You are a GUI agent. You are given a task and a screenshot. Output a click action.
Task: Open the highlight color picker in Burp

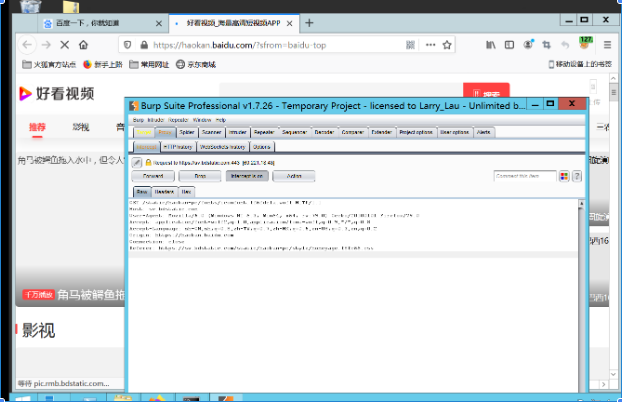tap(564, 176)
